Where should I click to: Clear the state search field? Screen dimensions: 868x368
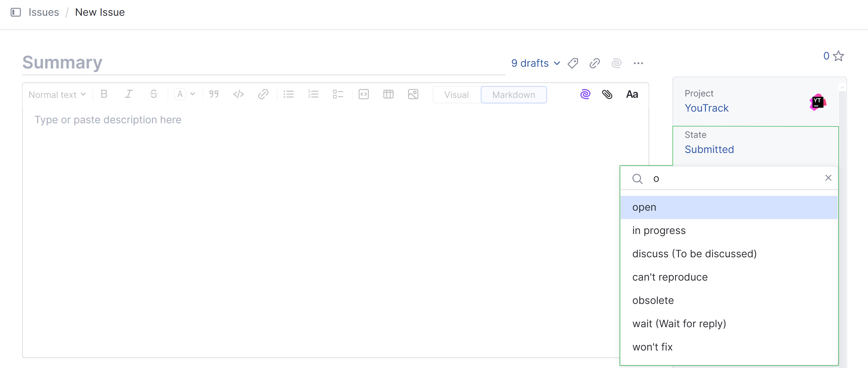[829, 178]
